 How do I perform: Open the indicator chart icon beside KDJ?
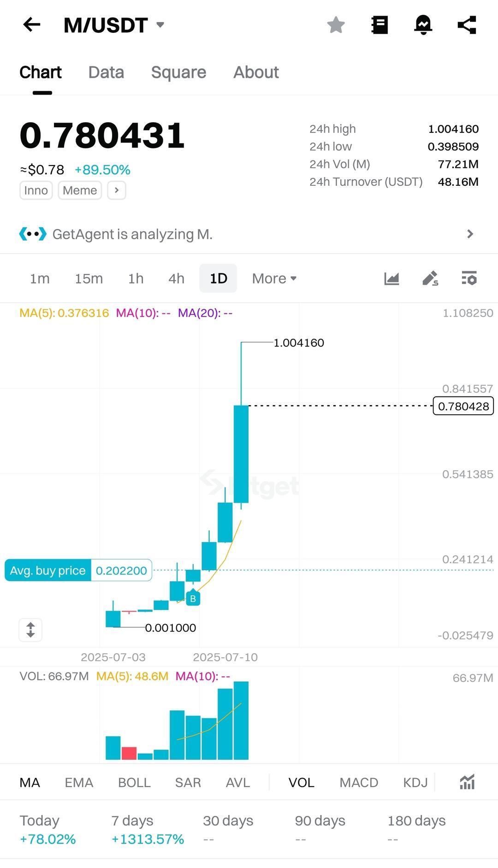click(467, 782)
